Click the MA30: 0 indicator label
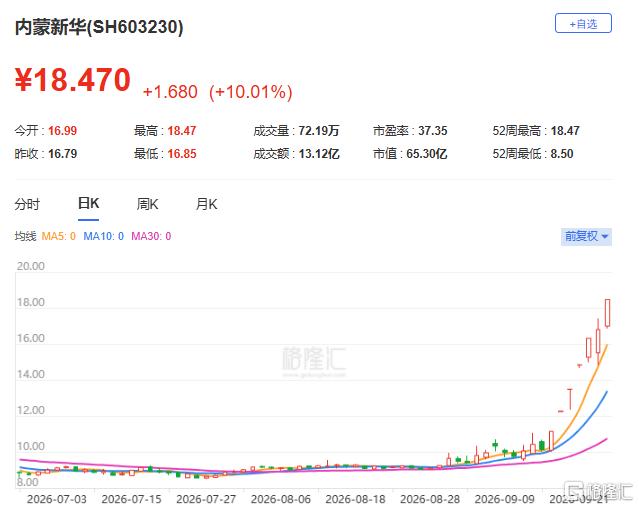The image size is (639, 508). (151, 236)
